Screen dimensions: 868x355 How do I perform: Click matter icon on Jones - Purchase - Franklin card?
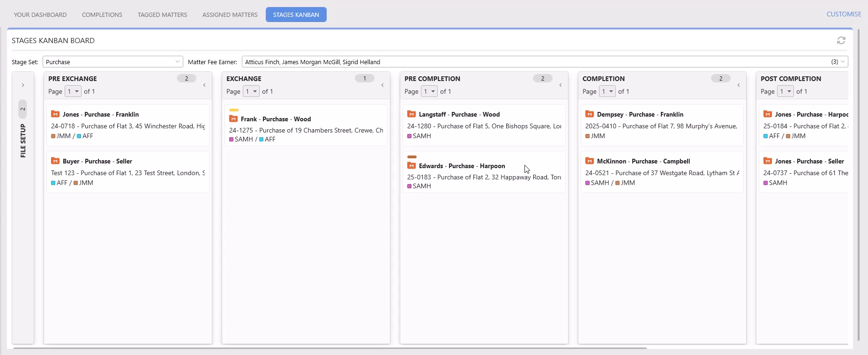click(55, 114)
